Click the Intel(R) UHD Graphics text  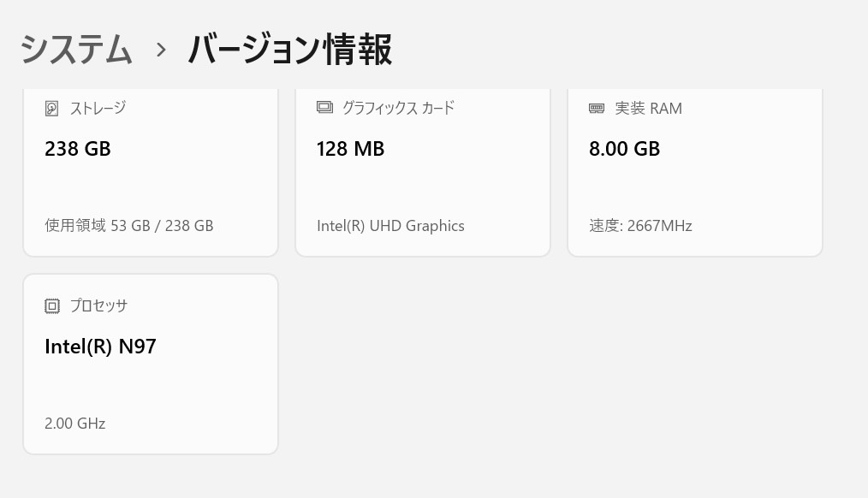[x=390, y=226]
